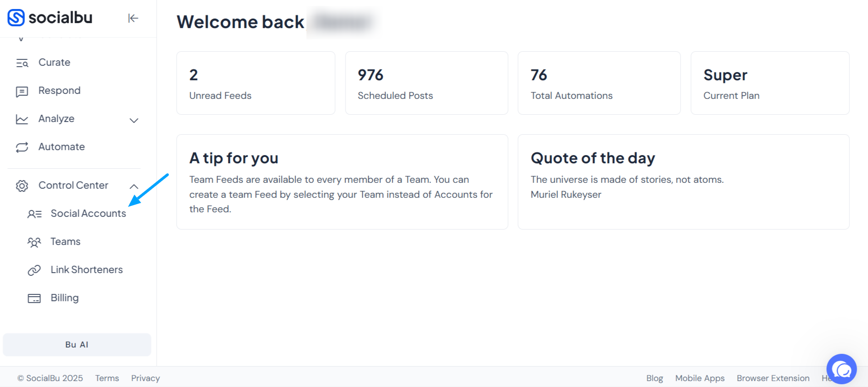Image resolution: width=868 pixels, height=387 pixels.
Task: Click the SocialBu logo icon
Action: [16, 18]
